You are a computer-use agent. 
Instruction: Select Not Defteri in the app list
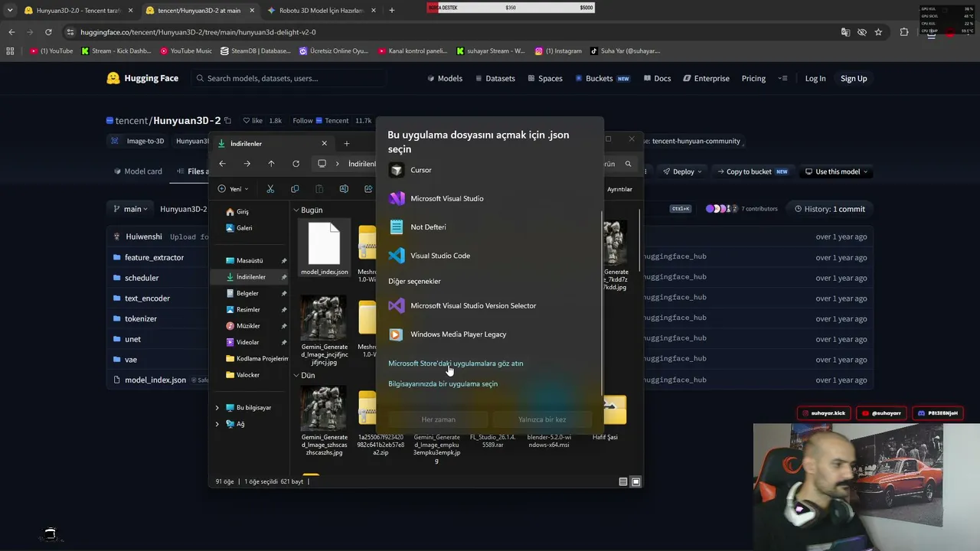point(490,227)
